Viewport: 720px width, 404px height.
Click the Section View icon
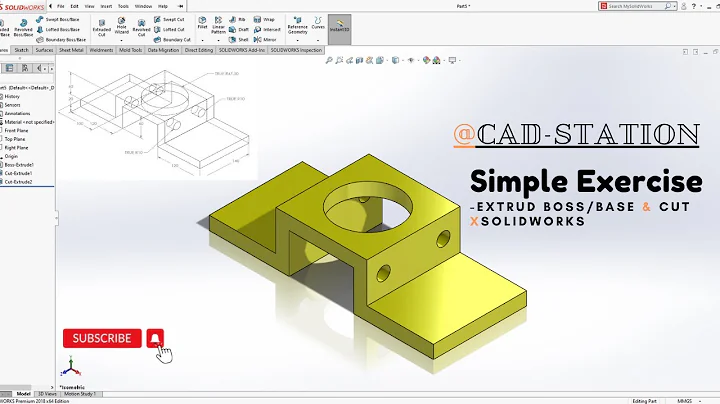[x=360, y=60]
